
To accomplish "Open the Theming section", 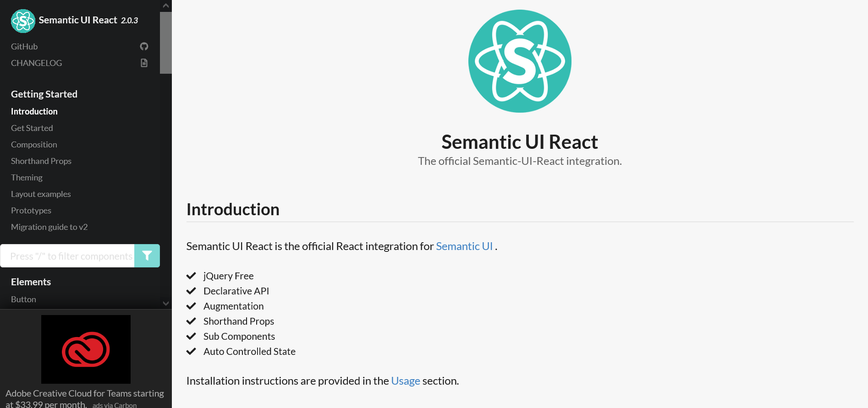I will pyautogui.click(x=26, y=177).
